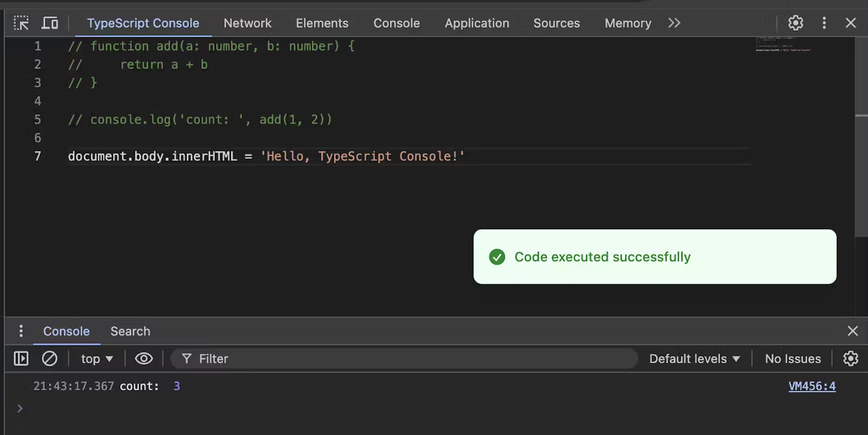This screenshot has width=868, height=435.
Task: Switch to the Network tab
Action: (x=247, y=23)
